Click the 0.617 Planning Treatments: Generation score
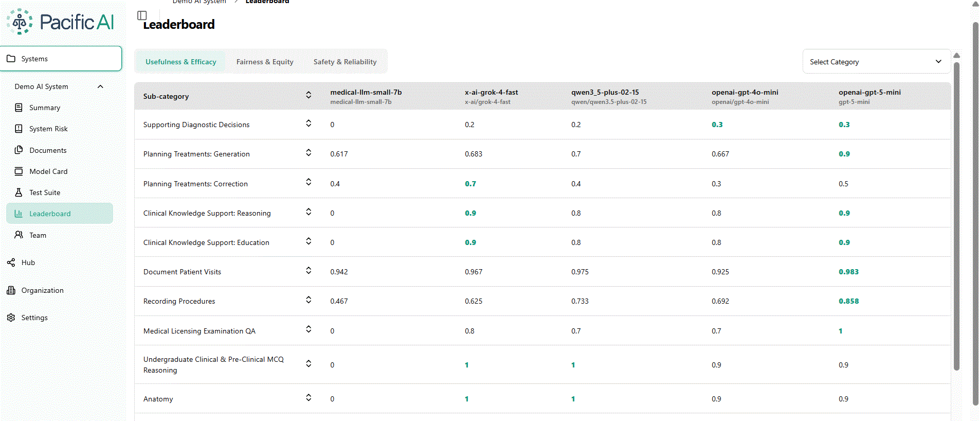The height and width of the screenshot is (421, 980). (339, 154)
